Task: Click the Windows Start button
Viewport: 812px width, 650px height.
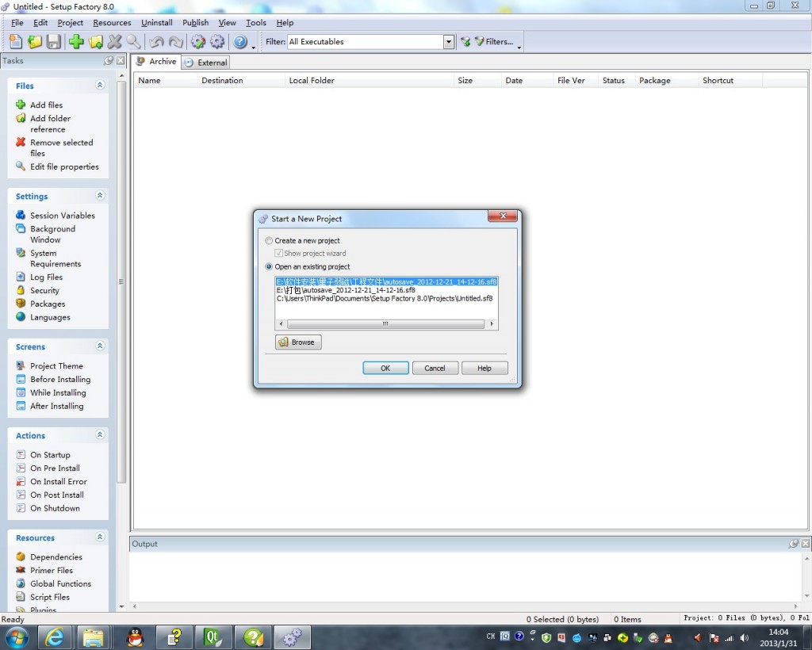Action: (16, 637)
